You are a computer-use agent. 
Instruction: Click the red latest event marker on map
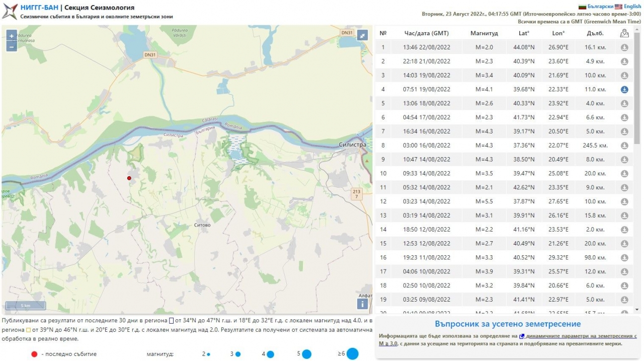[x=129, y=178]
